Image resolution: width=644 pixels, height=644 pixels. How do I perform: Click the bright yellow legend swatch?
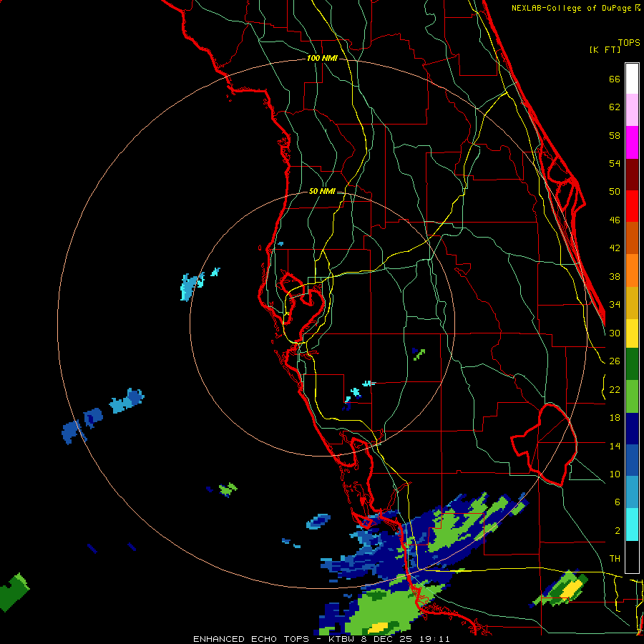click(632, 333)
